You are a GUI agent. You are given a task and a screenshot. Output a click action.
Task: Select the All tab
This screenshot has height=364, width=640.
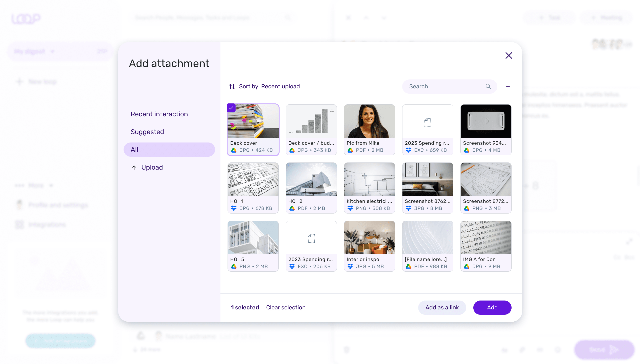[x=169, y=150]
